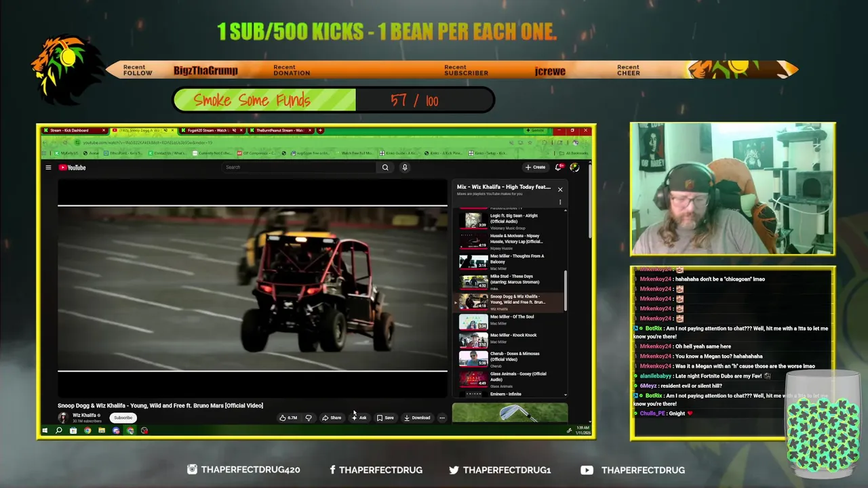Click the taskbar clock showing 1:39 AM

tap(583, 430)
